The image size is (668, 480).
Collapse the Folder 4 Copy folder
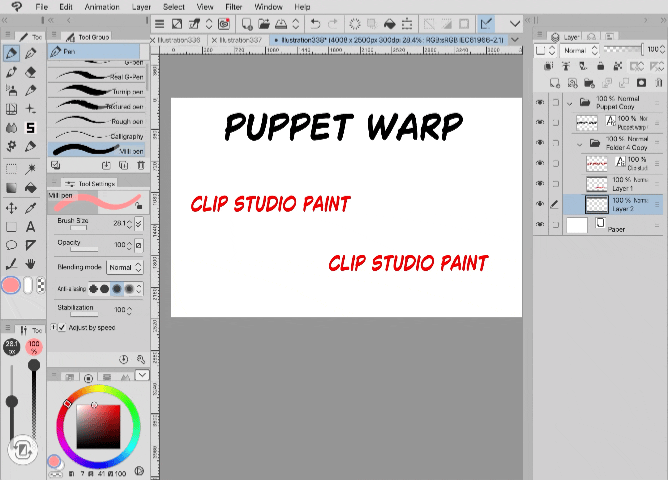pos(579,144)
